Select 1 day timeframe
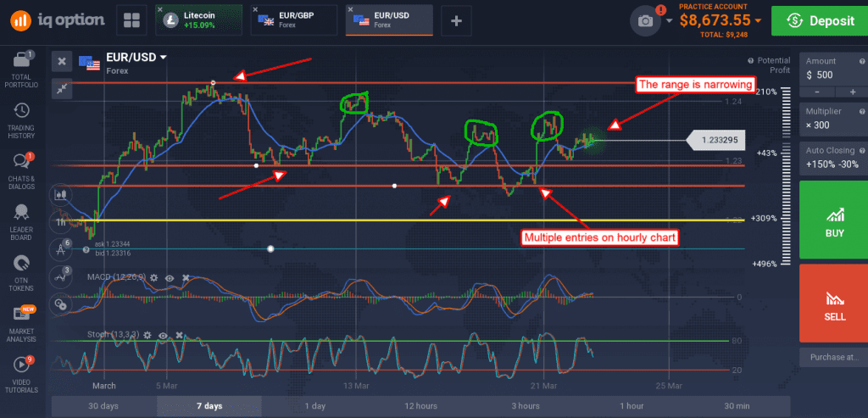Screen dimensions: 868x418 315,406
